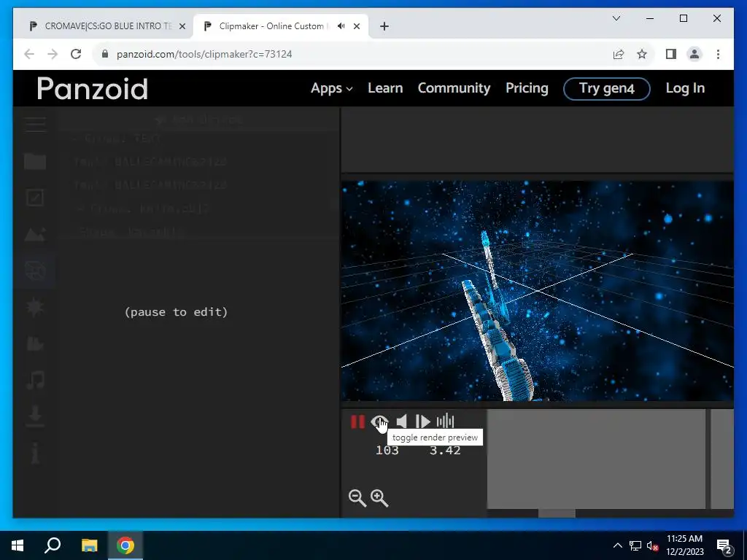Viewport: 747px width, 560px height.
Task: Click the time value 3.42
Action: [445, 451]
